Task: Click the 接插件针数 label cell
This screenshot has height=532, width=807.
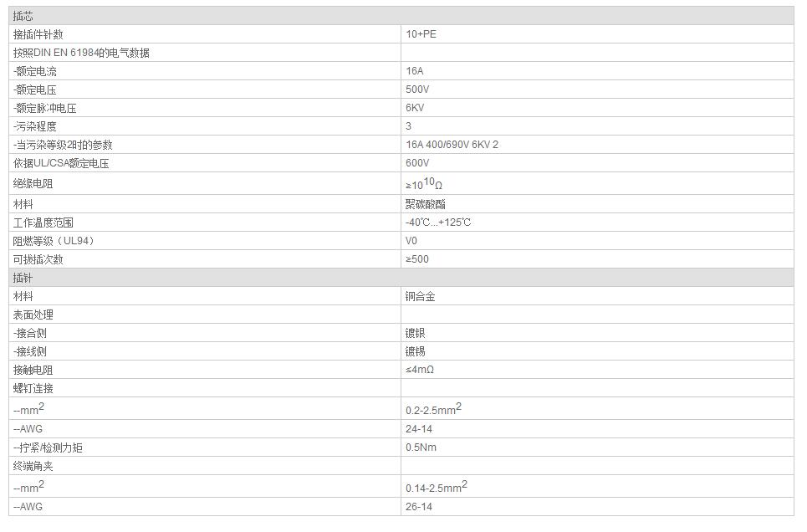Action: point(205,34)
